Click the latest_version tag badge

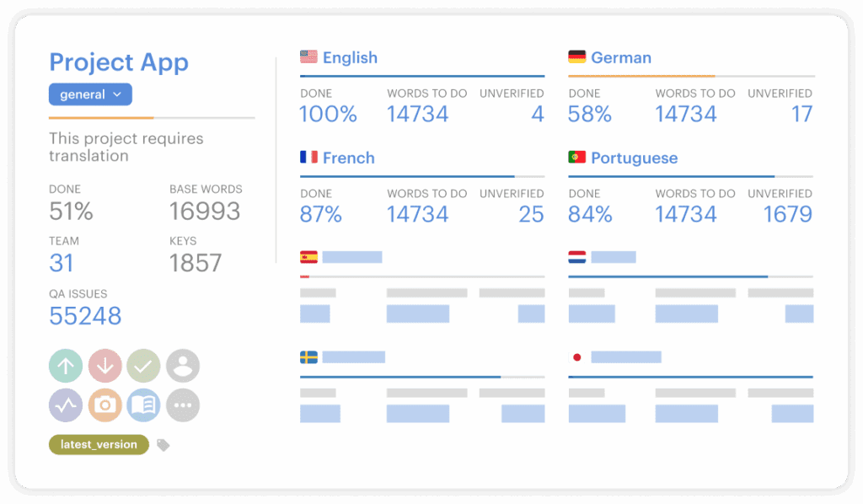point(99,445)
